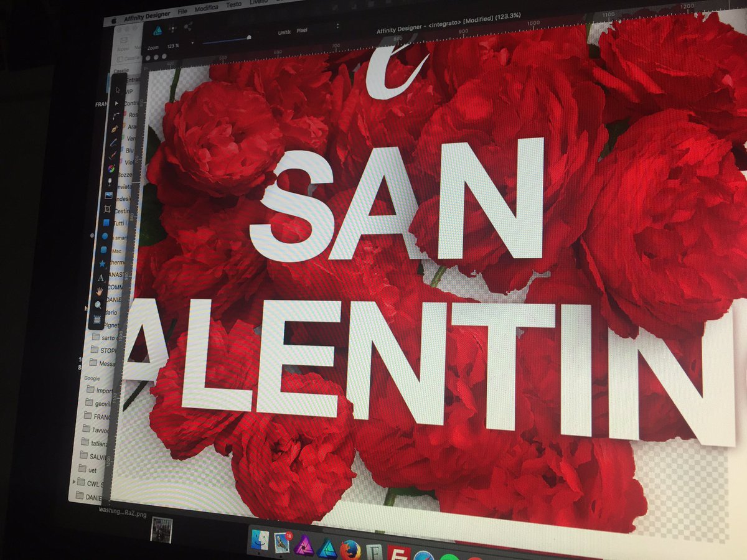Select the Ellipse shape tool
The width and height of the screenshot is (747, 560).
[x=105, y=236]
